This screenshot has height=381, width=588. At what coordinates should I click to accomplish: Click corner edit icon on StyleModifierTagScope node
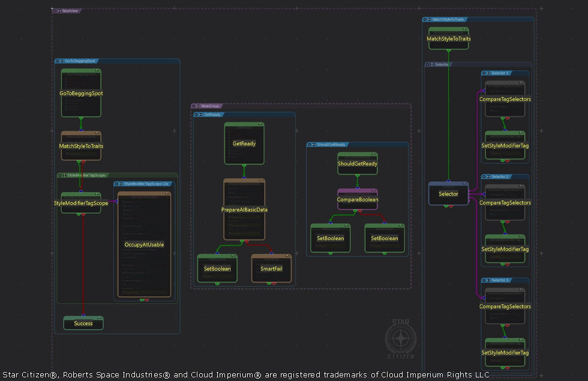(x=97, y=194)
